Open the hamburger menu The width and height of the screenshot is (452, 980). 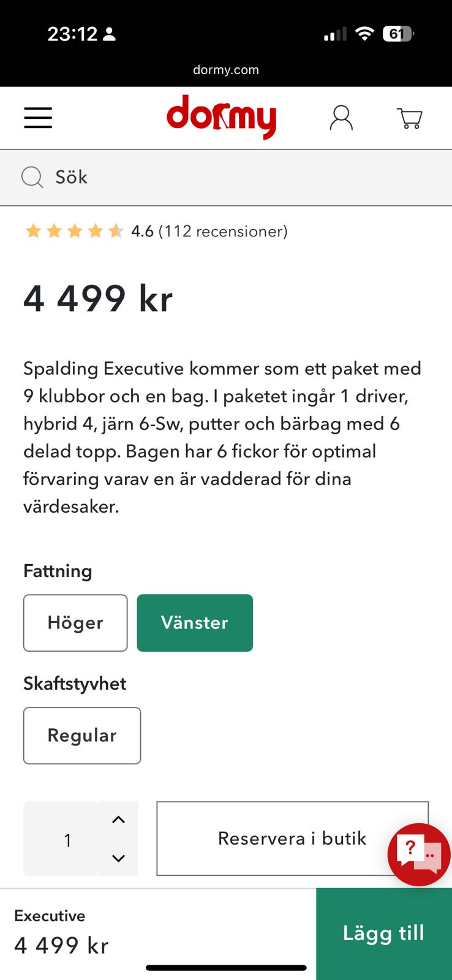click(38, 118)
